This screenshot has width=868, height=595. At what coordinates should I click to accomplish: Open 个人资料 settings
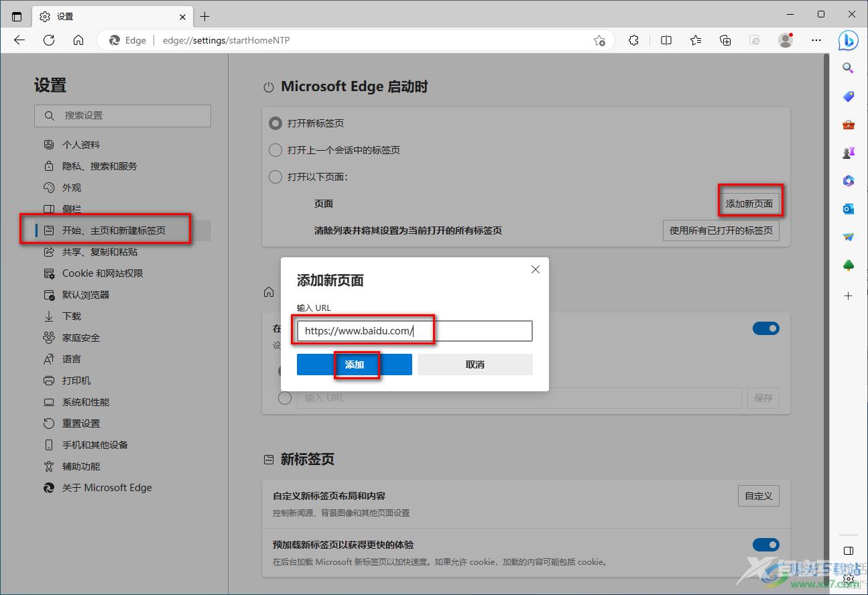81,145
